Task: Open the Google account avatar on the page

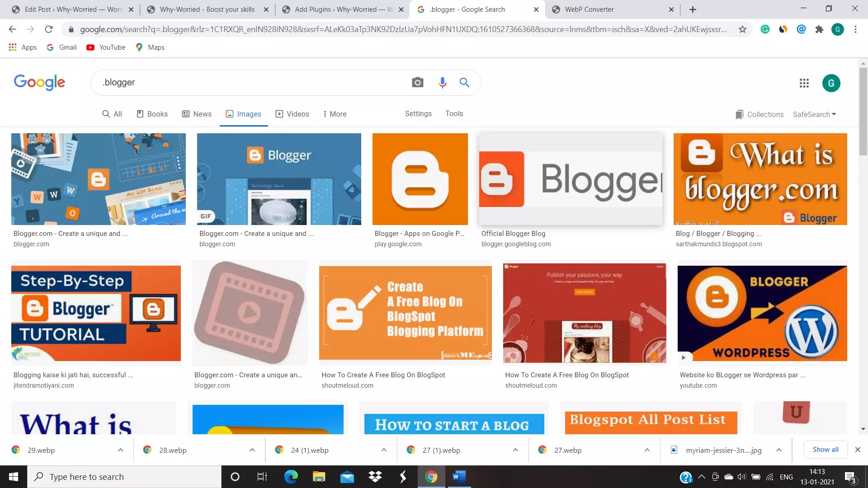Action: tap(831, 83)
